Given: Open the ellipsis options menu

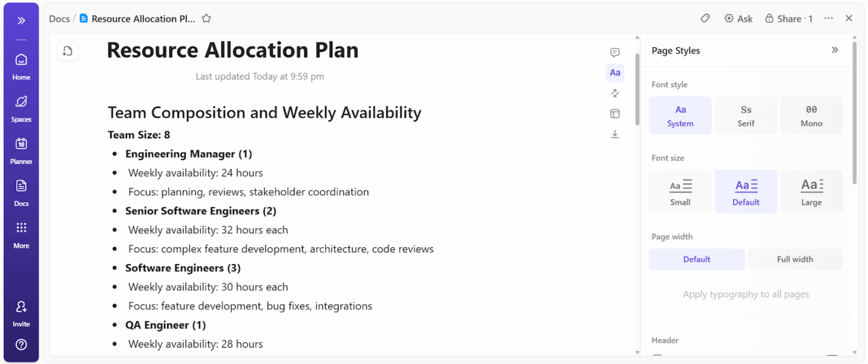Looking at the screenshot, I should click(x=828, y=18).
